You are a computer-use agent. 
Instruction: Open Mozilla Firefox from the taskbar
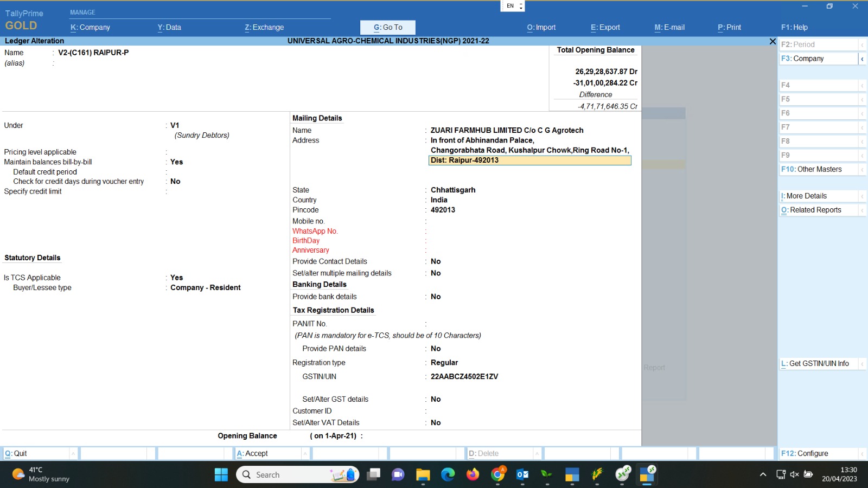coord(473,474)
